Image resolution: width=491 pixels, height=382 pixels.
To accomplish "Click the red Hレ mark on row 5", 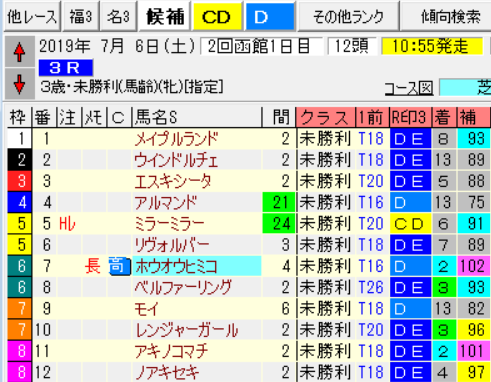I will pos(68,224).
